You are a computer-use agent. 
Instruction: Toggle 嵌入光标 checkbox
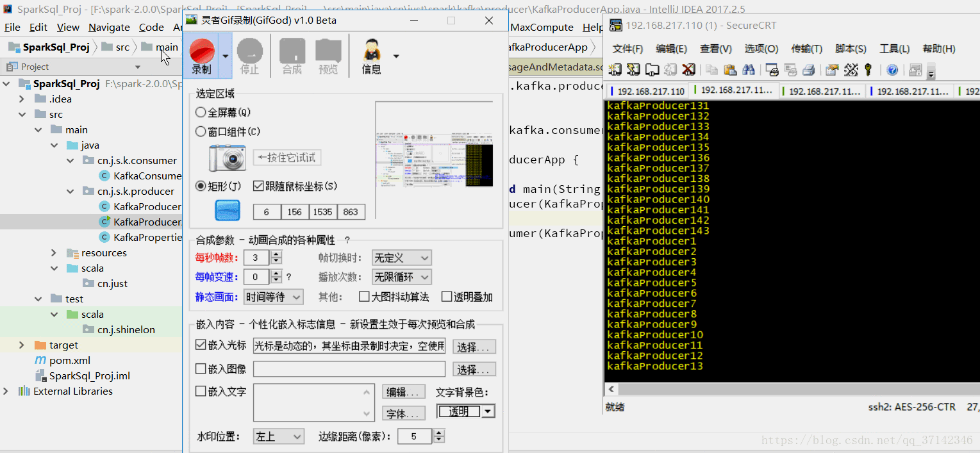(x=201, y=345)
